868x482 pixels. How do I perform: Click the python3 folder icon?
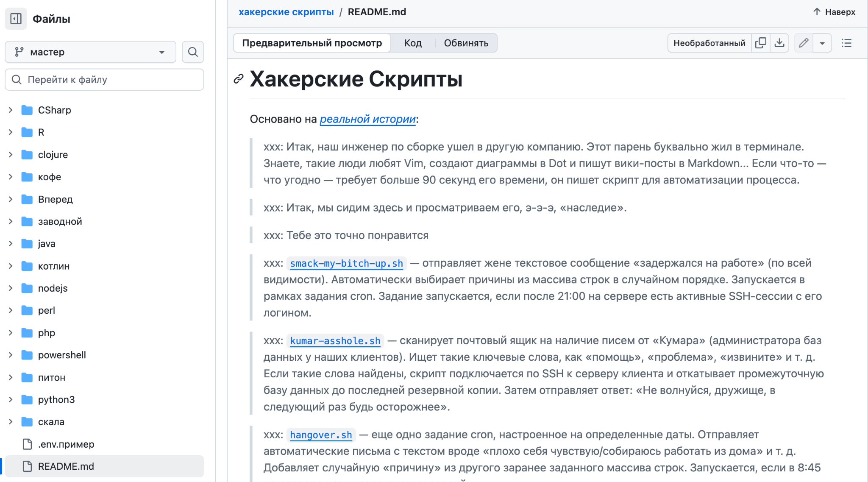[x=26, y=399]
